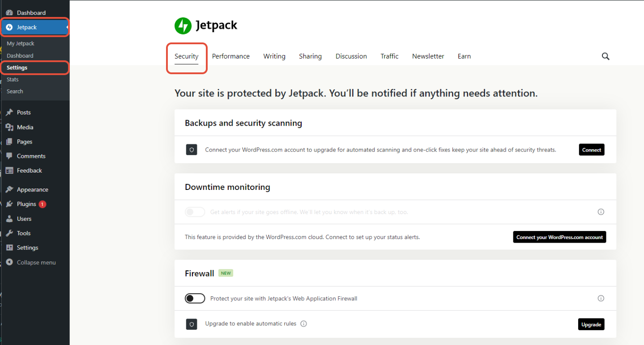This screenshot has width=644, height=345.
Task: Open the Sharing tab
Action: (x=311, y=56)
